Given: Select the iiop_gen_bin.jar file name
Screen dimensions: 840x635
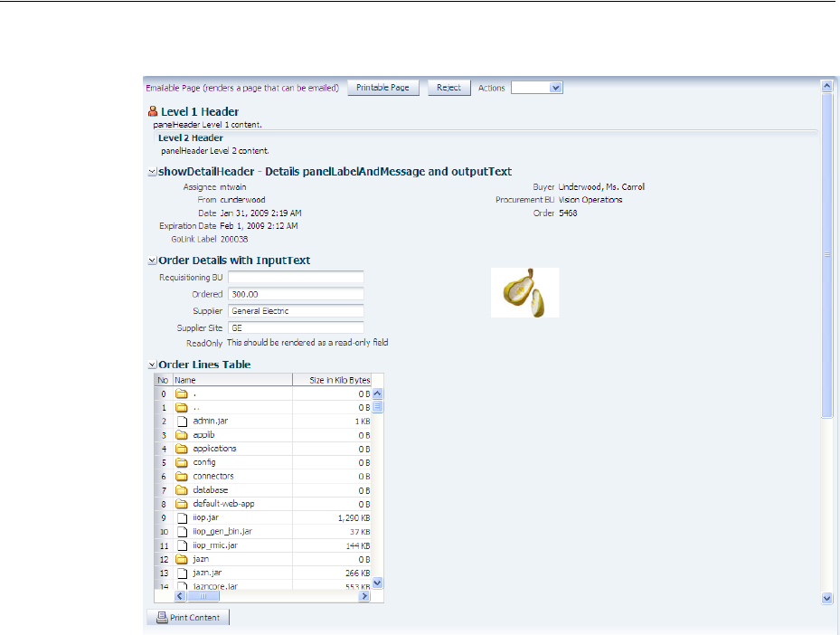Looking at the screenshot, I should (222, 532).
